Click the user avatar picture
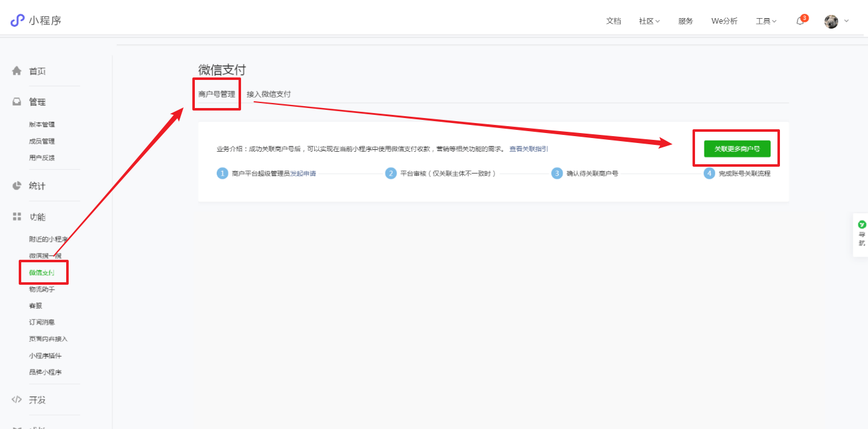Viewport: 868px width, 429px height. (x=831, y=21)
